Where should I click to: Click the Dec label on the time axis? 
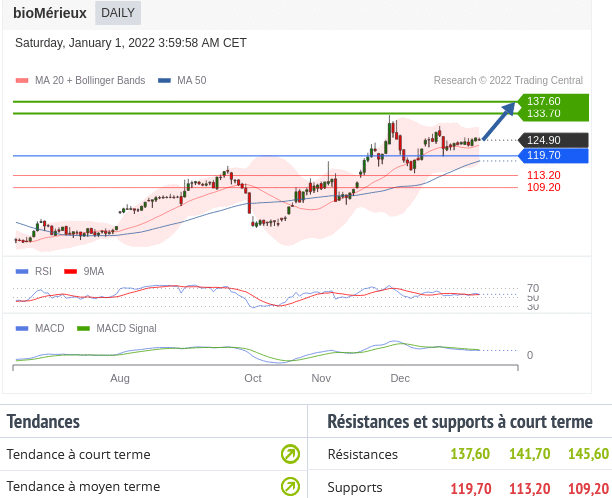pos(400,378)
